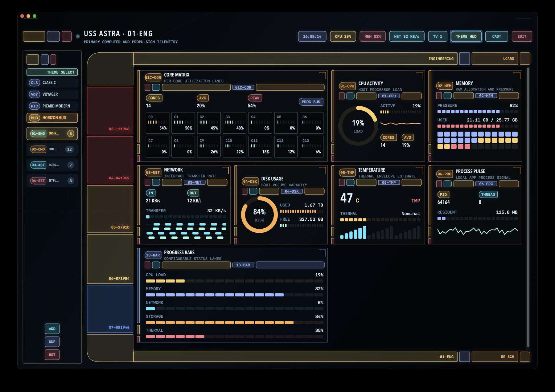555x392 pixels.
Task: Click the red block beside the USS Astra title
Action: 67,36
